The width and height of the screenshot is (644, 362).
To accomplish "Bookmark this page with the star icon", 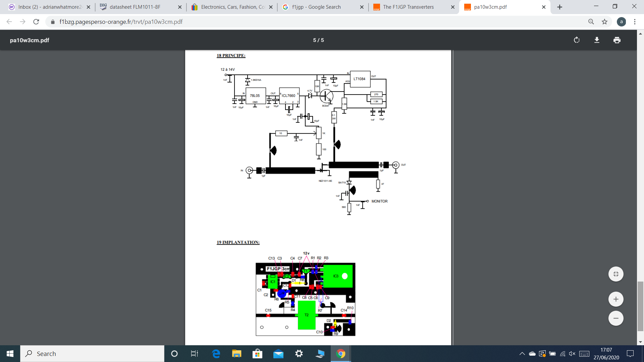I will (x=604, y=22).
